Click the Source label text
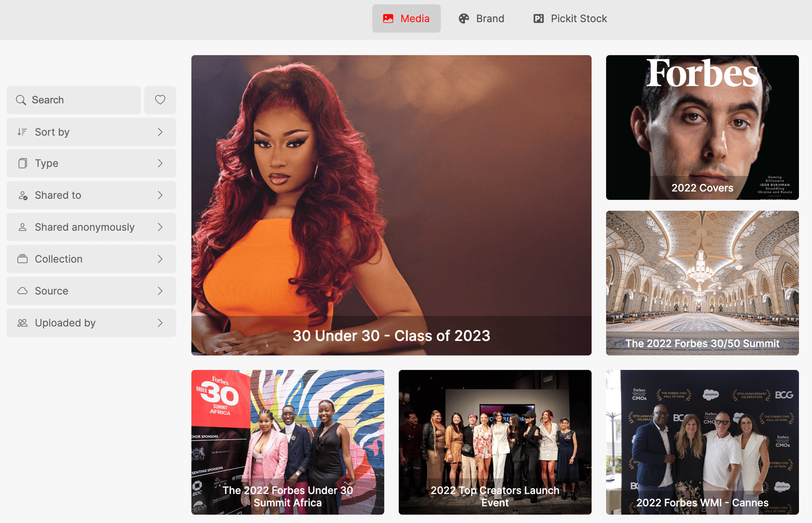Image resolution: width=812 pixels, height=523 pixels. point(52,291)
